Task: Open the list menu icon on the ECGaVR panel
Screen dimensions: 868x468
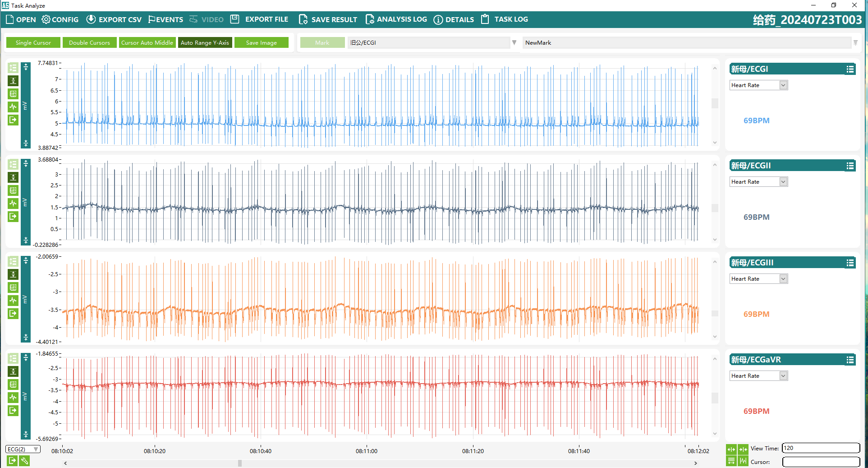Action: (x=850, y=360)
